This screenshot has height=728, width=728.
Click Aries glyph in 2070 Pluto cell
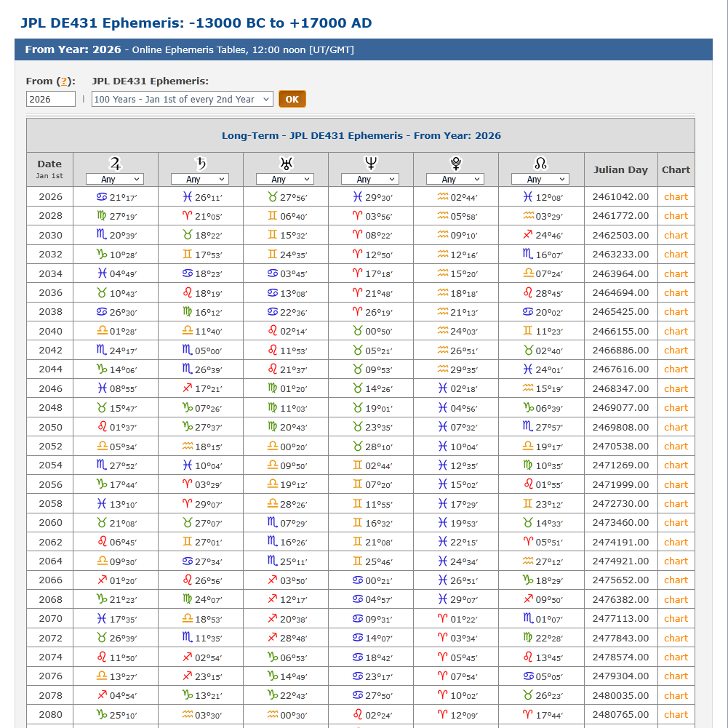pyautogui.click(x=442, y=618)
